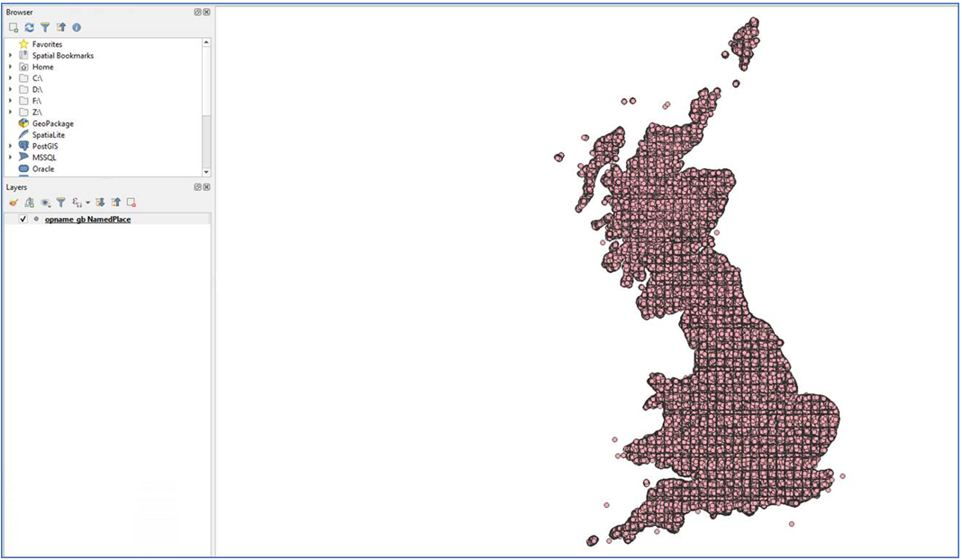Screen dimensions: 962x560
Task: Select SpatiaLite in Browser tree
Action: point(49,135)
